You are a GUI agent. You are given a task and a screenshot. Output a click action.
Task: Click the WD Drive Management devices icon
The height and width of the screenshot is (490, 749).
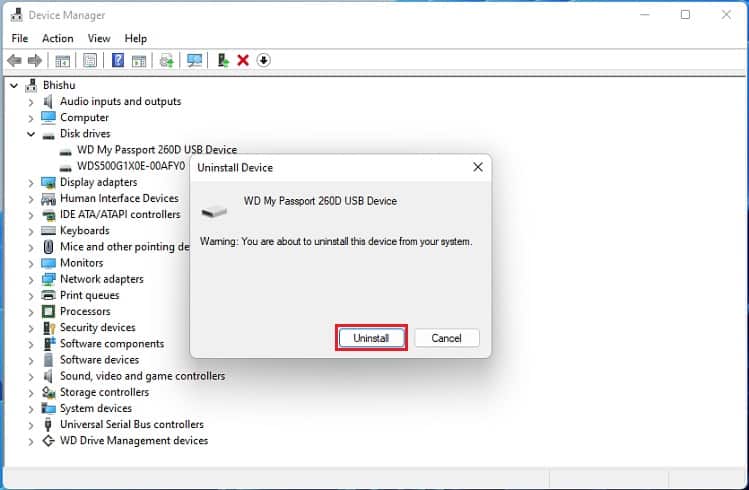coord(48,441)
